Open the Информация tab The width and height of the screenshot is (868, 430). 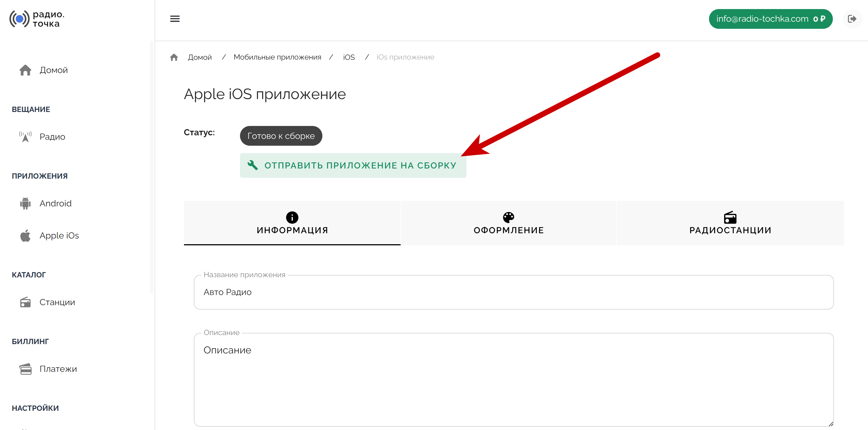[x=292, y=223]
